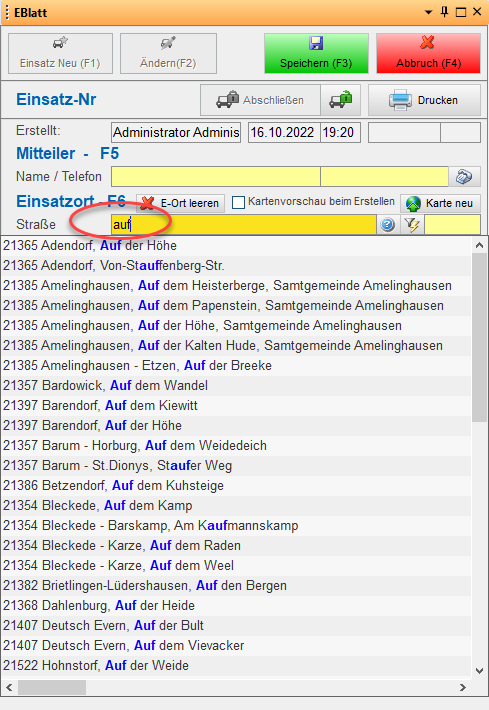Click the Speichern (F3) save button

point(316,53)
